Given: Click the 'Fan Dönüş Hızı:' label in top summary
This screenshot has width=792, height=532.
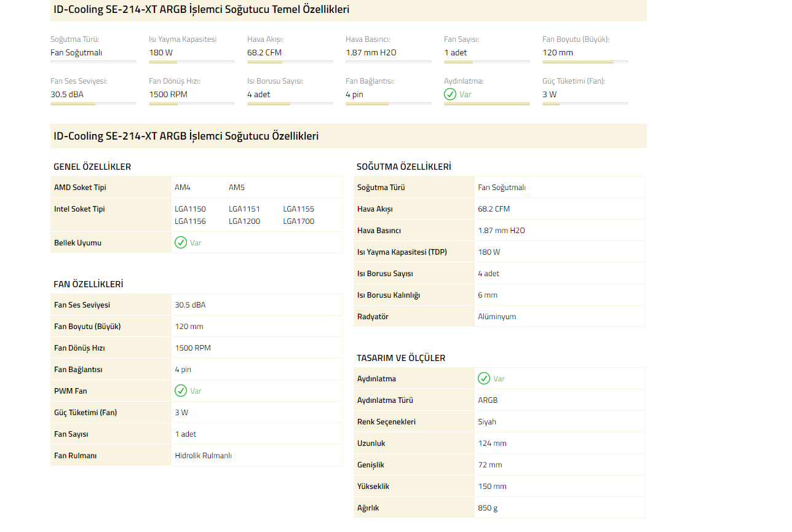Looking at the screenshot, I should point(175,81).
